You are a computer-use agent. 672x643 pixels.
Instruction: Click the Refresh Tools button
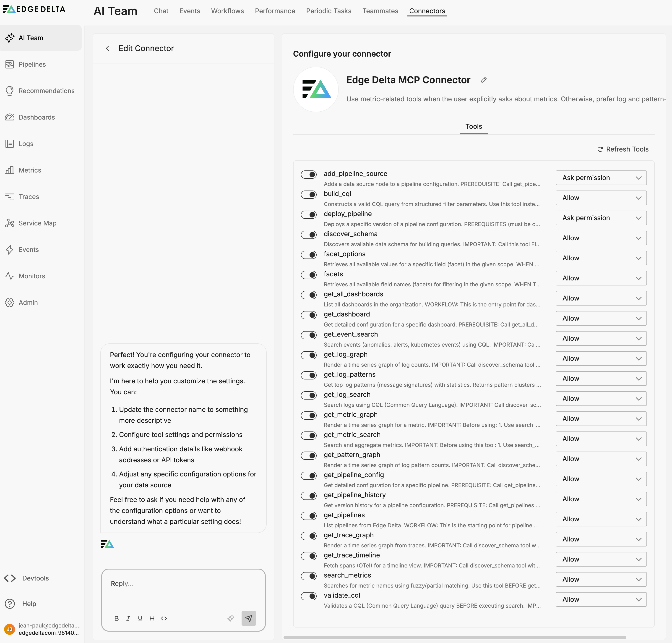click(623, 149)
